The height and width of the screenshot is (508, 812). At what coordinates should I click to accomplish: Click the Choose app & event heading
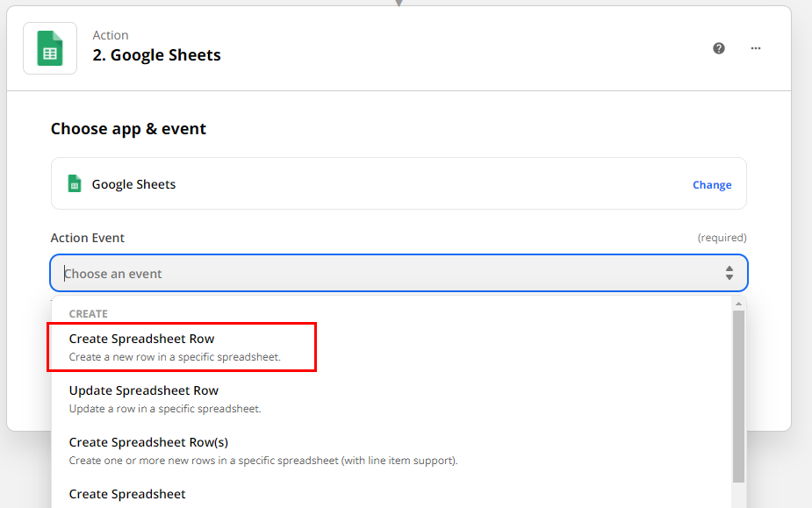[128, 129]
